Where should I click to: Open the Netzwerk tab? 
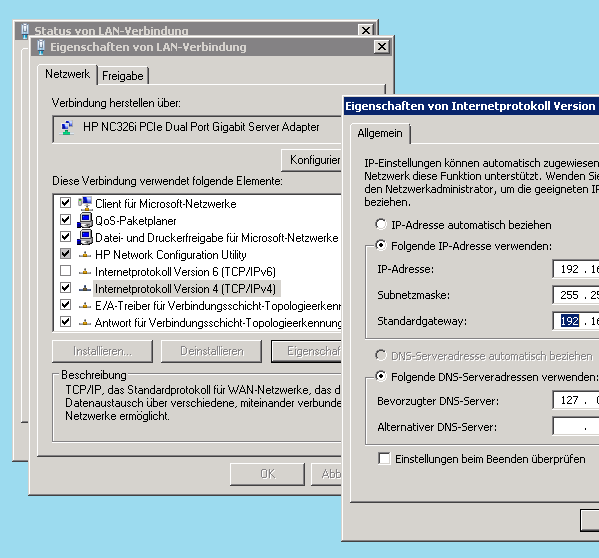pyautogui.click(x=68, y=74)
